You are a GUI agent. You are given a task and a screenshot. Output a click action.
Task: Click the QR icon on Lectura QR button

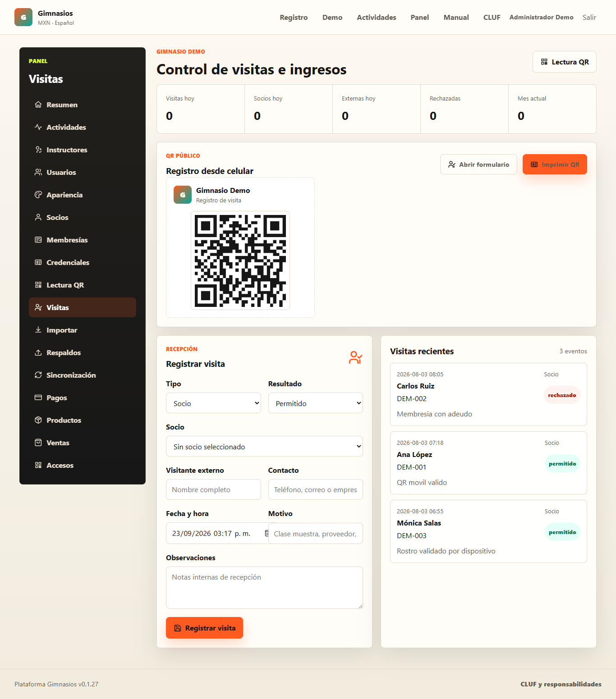[x=544, y=62]
